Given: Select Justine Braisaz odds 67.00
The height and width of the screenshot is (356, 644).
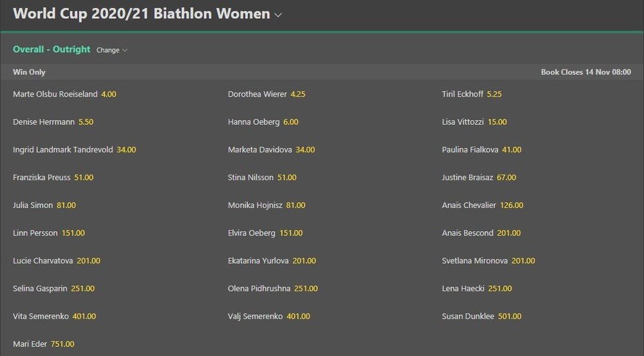Looking at the screenshot, I should [506, 178].
